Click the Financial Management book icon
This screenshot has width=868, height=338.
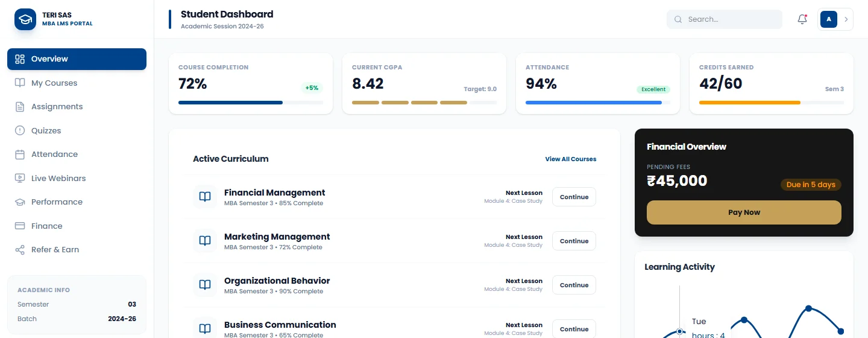tap(205, 197)
